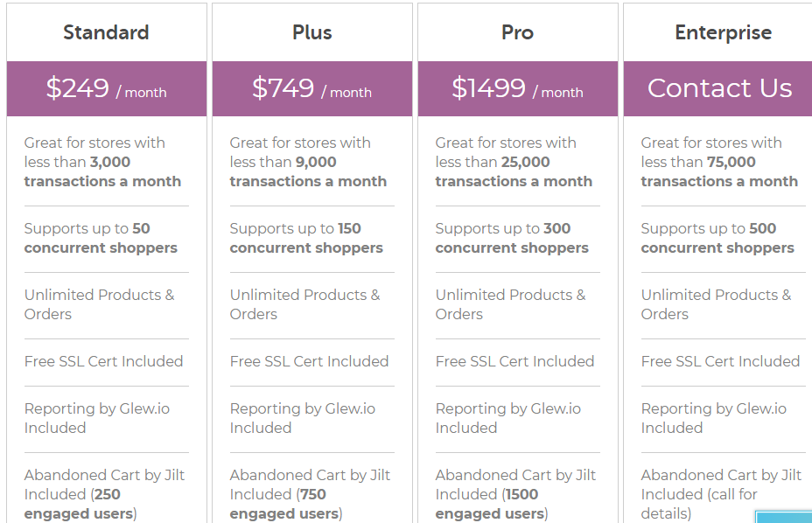Click the blue widget at bottom-right corner

click(783, 516)
